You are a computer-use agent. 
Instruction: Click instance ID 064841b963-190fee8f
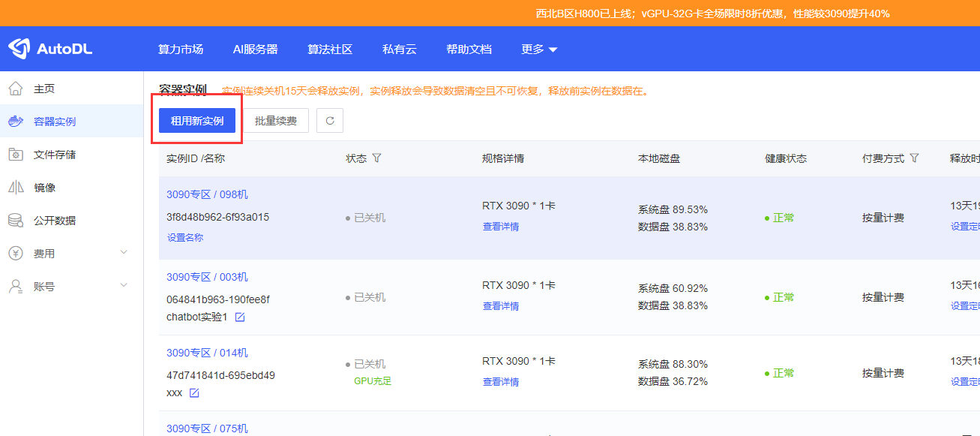click(218, 299)
